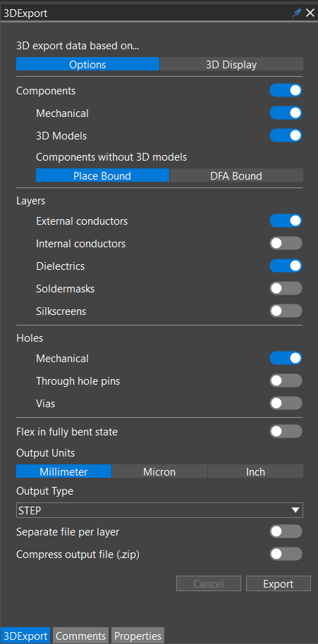Click the Export button
The width and height of the screenshot is (318, 644).
click(x=279, y=583)
